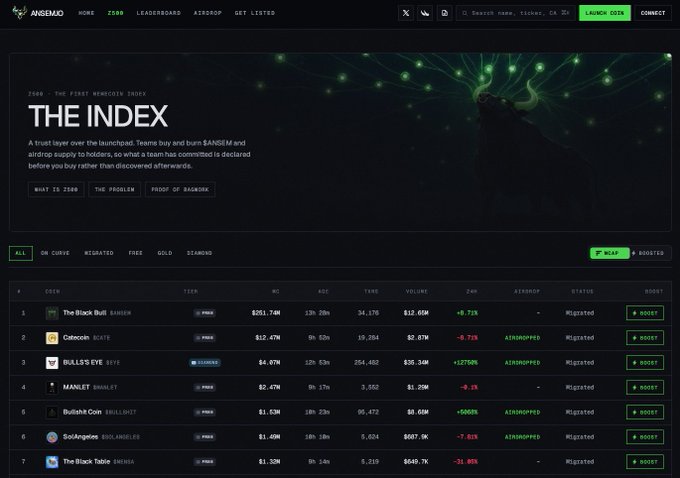Open the Z500 nav item

115,13
